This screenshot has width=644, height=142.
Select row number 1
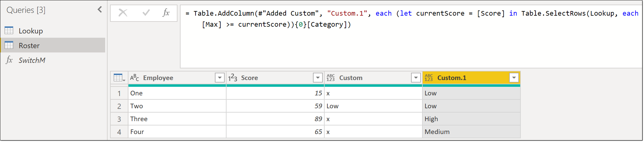(119, 93)
